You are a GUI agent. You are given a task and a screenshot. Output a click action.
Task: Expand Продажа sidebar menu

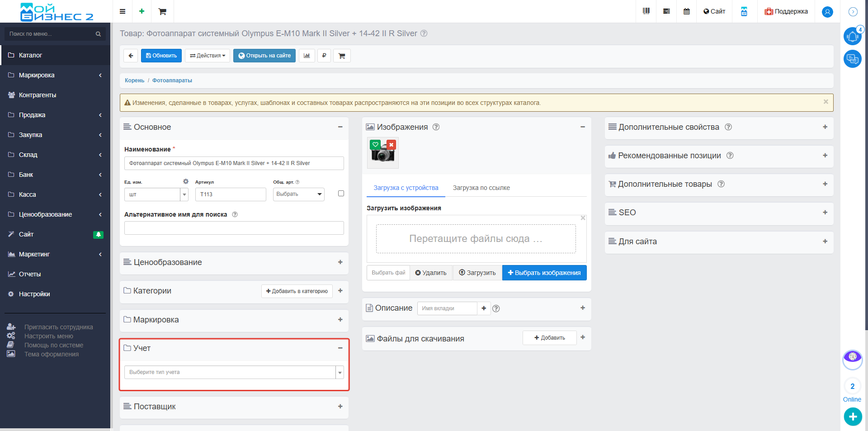pos(55,115)
